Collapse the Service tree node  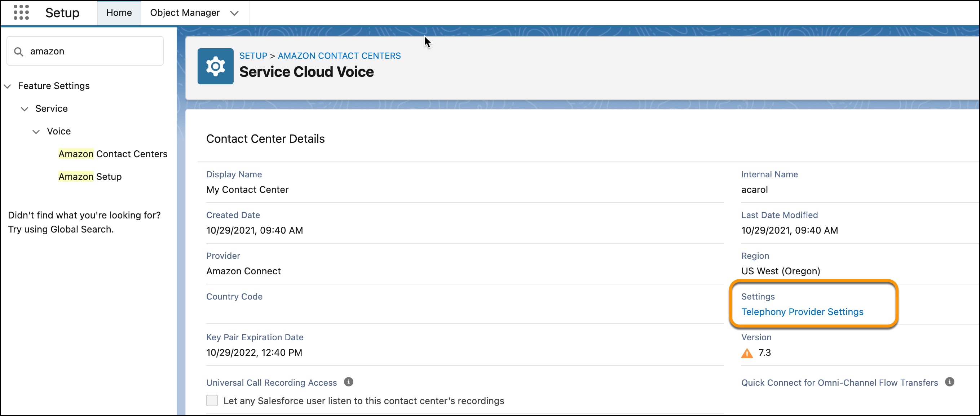click(25, 109)
